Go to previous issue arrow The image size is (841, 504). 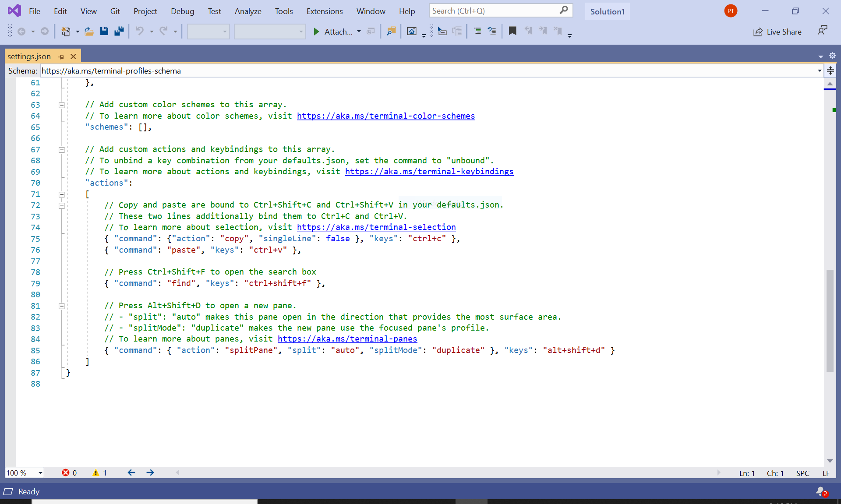[x=131, y=472]
